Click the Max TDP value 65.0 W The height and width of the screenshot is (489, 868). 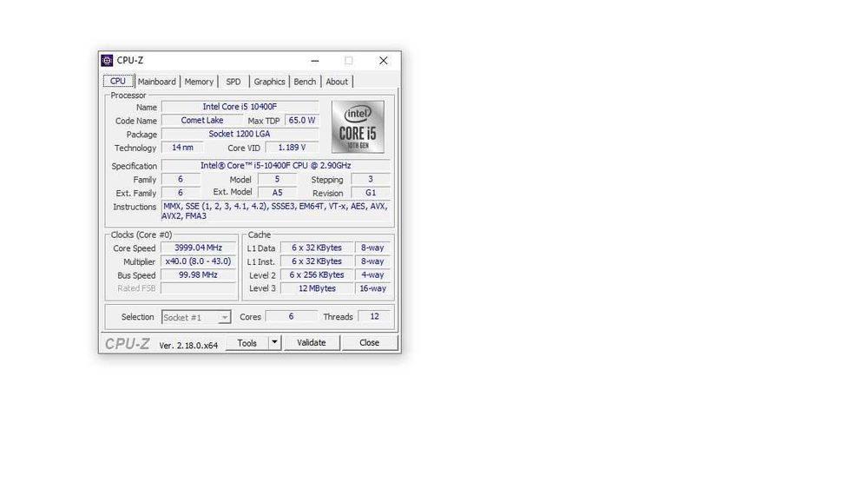(302, 120)
